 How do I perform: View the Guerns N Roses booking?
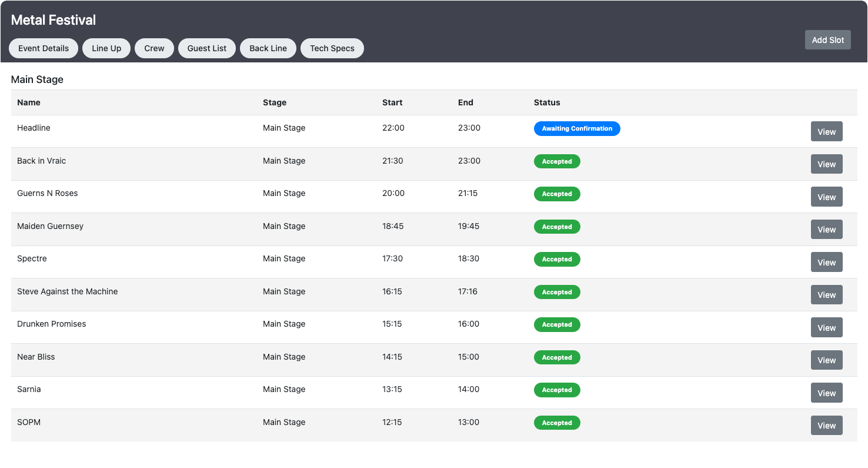(x=826, y=197)
